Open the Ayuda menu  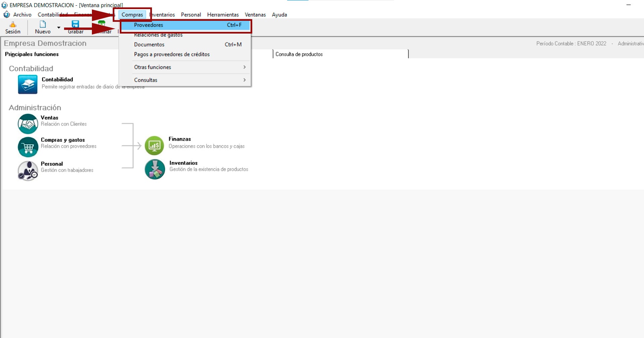(x=279, y=15)
